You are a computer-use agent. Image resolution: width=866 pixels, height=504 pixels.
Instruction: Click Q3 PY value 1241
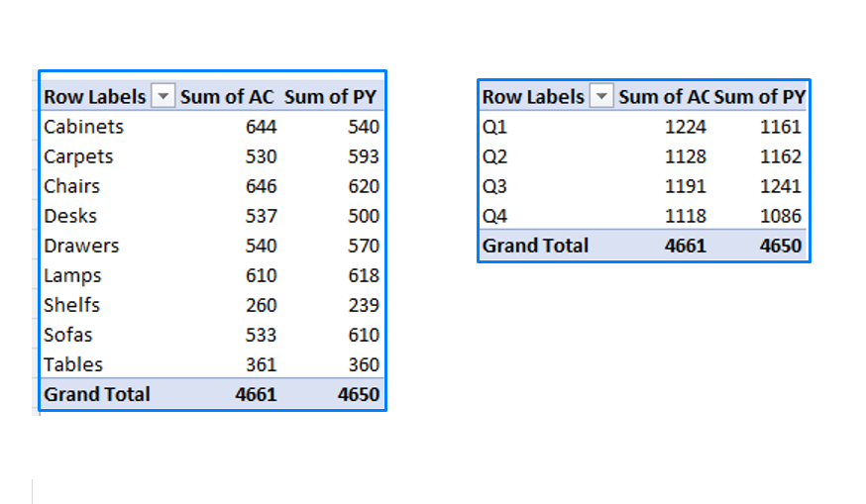[781, 186]
